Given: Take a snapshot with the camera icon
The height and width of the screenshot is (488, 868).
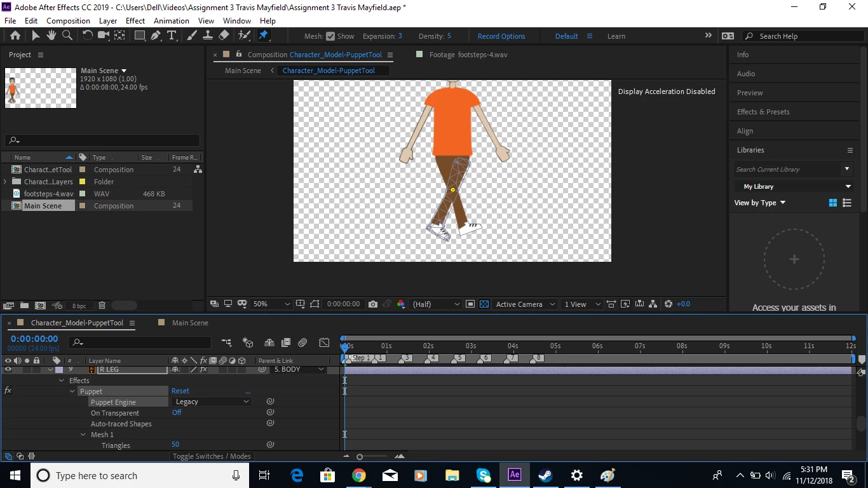Looking at the screenshot, I should (373, 304).
